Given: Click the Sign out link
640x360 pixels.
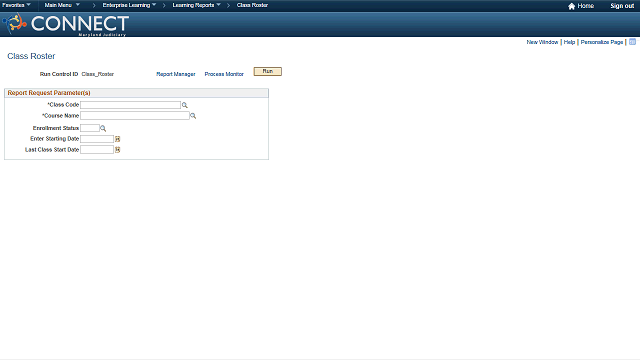Looking at the screenshot, I should [622, 6].
